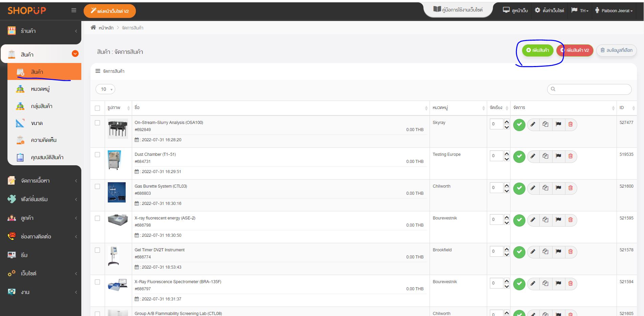Edit Gel Timer DV2T Instrument with pencil icon

point(533,252)
